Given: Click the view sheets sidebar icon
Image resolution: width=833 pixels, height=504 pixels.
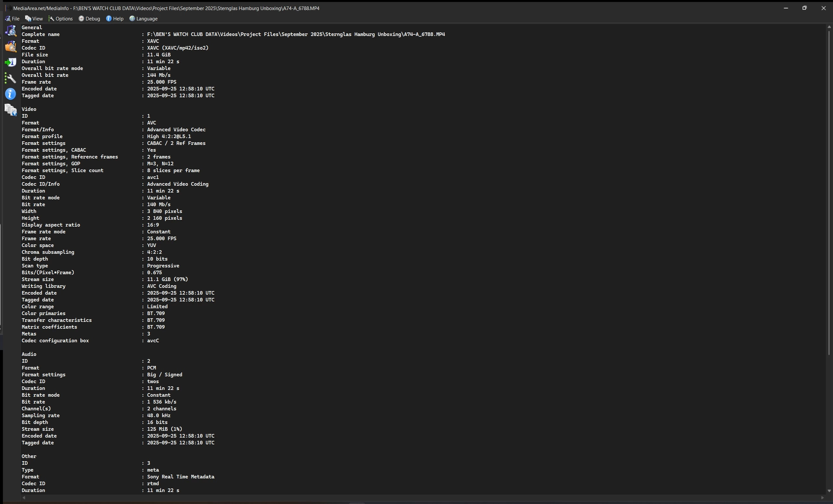Looking at the screenshot, I should 10,110.
